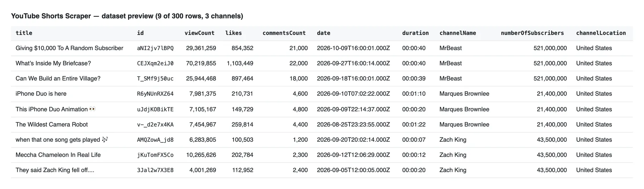Click 521,000,000 subscribers in the Village row

550,78
